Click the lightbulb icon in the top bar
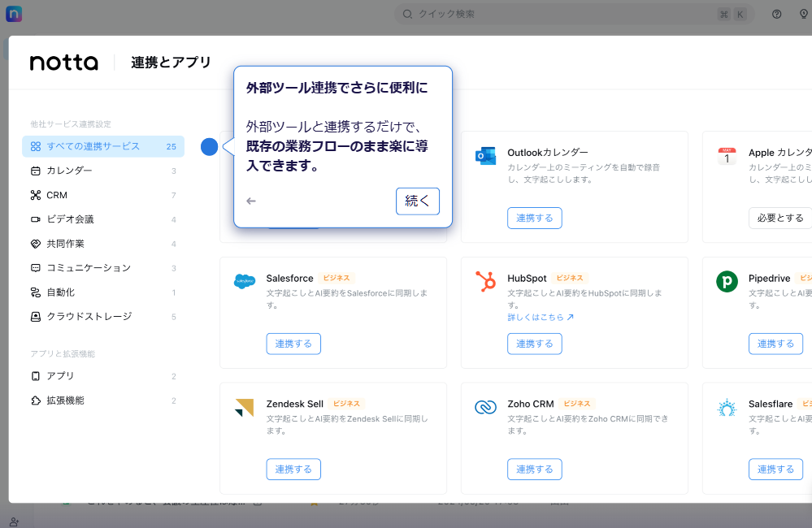The height and width of the screenshot is (528, 812). 804,14
